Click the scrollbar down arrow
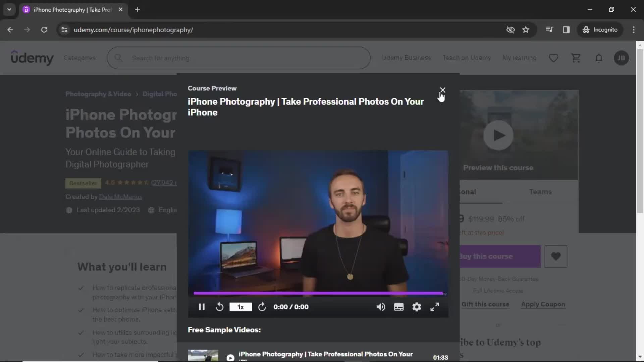644x362 pixels. (x=640, y=357)
